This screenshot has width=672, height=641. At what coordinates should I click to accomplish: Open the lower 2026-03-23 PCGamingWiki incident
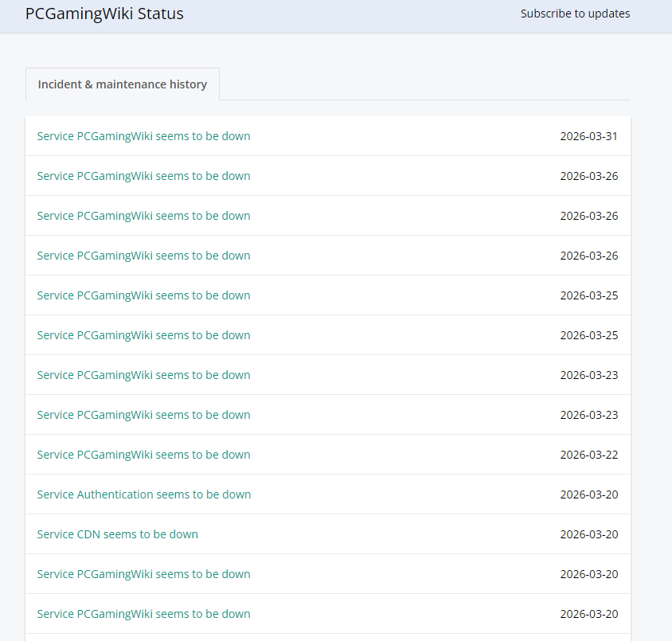point(143,415)
